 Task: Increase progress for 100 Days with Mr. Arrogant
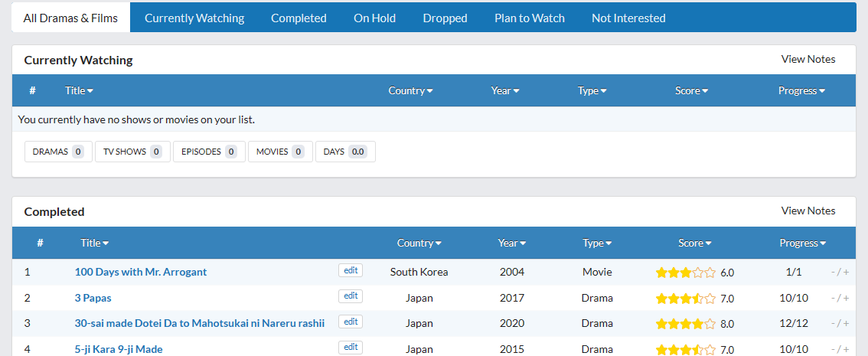coord(846,273)
